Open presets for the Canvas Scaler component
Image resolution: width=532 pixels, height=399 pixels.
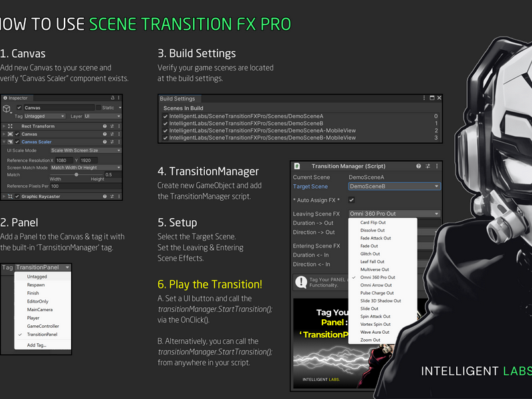112,142
